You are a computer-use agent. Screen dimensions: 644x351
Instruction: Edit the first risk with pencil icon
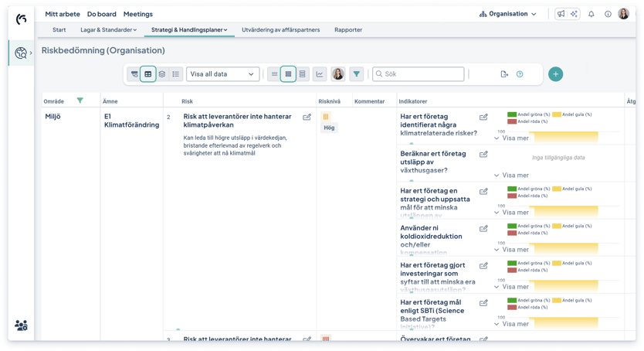click(x=307, y=118)
